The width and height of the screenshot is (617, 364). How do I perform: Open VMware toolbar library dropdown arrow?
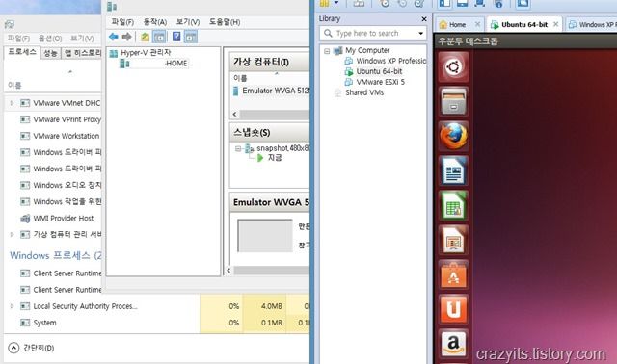click(336, 3)
